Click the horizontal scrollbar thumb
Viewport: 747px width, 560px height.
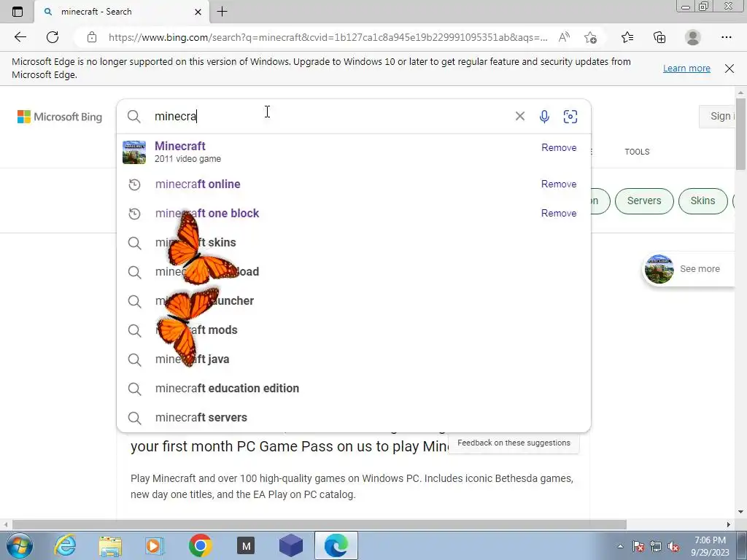coord(320,524)
